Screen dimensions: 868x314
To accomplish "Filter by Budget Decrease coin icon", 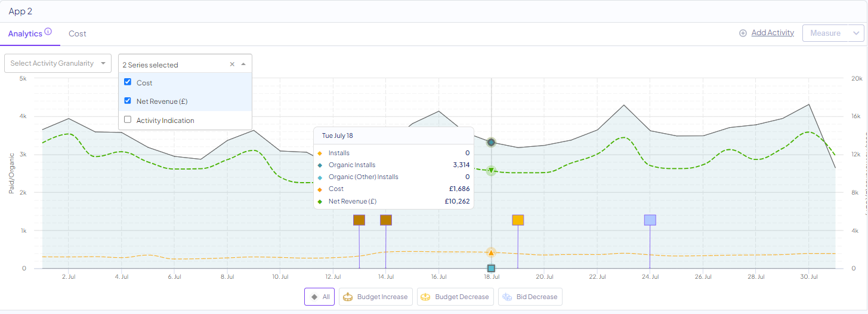I will click(x=426, y=297).
